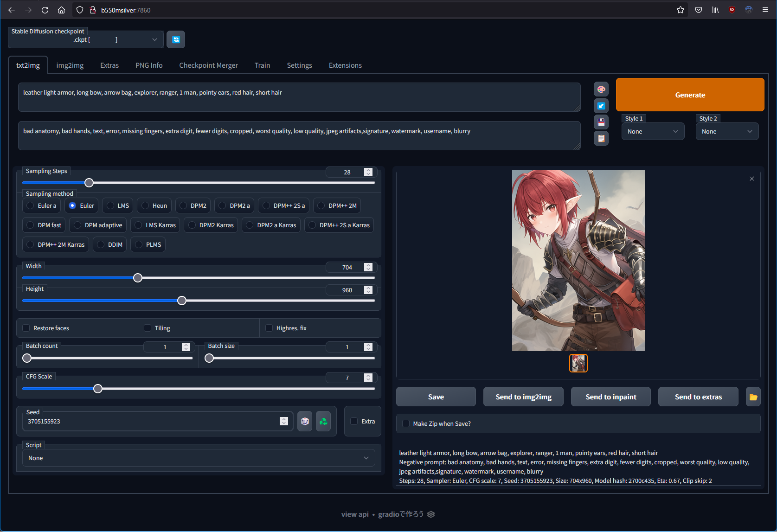The image size is (777, 532).
Task: Switch to the img2img tab
Action: tap(70, 65)
